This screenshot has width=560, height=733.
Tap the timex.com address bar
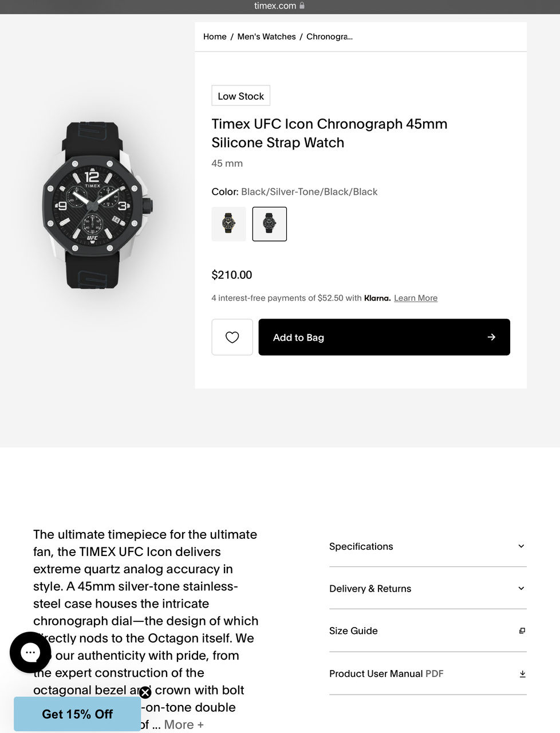[275, 6]
